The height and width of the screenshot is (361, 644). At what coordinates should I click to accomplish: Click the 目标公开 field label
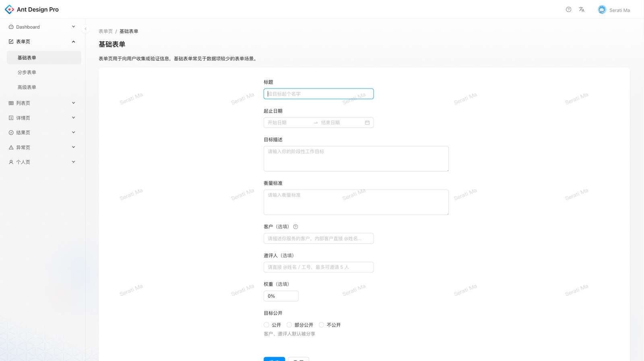pos(273,313)
